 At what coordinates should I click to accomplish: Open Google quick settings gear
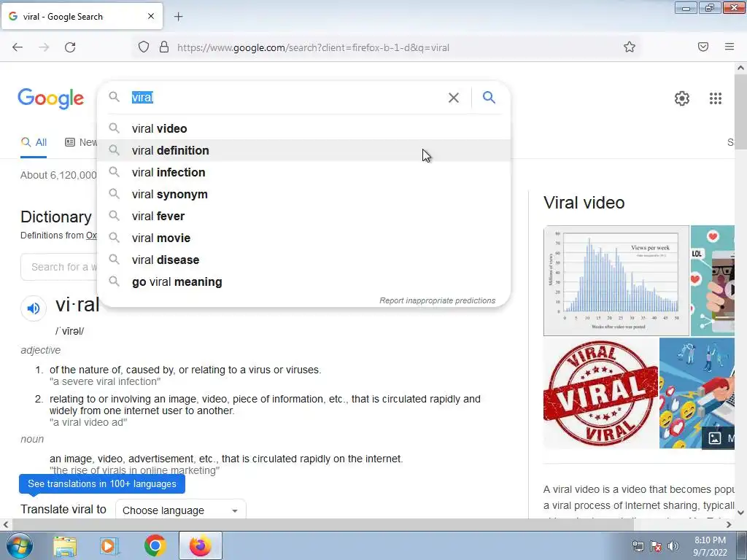tap(682, 98)
